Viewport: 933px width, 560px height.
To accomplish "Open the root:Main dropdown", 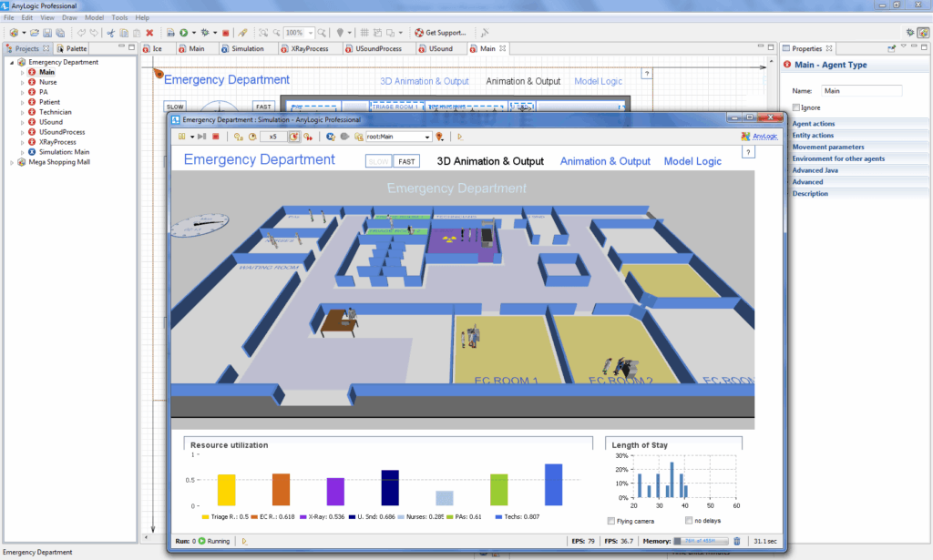I will click(x=426, y=137).
